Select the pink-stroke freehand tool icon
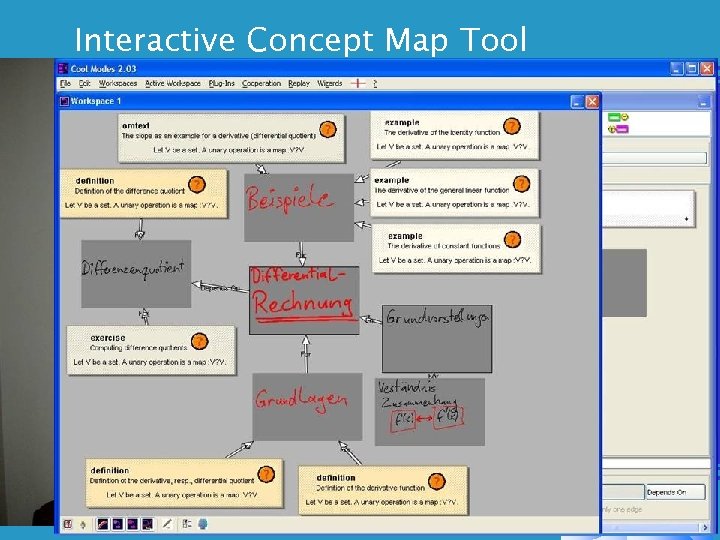The image size is (720, 540). [103, 524]
